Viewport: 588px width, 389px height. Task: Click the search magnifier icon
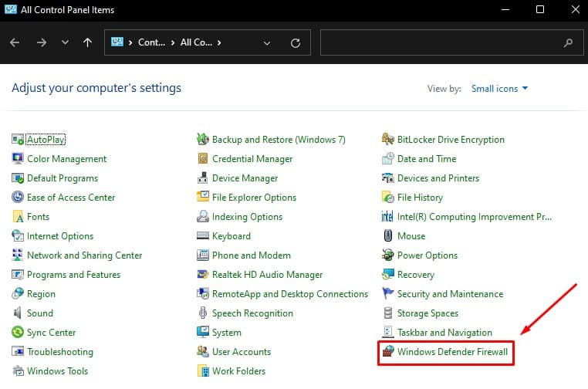[x=568, y=42]
